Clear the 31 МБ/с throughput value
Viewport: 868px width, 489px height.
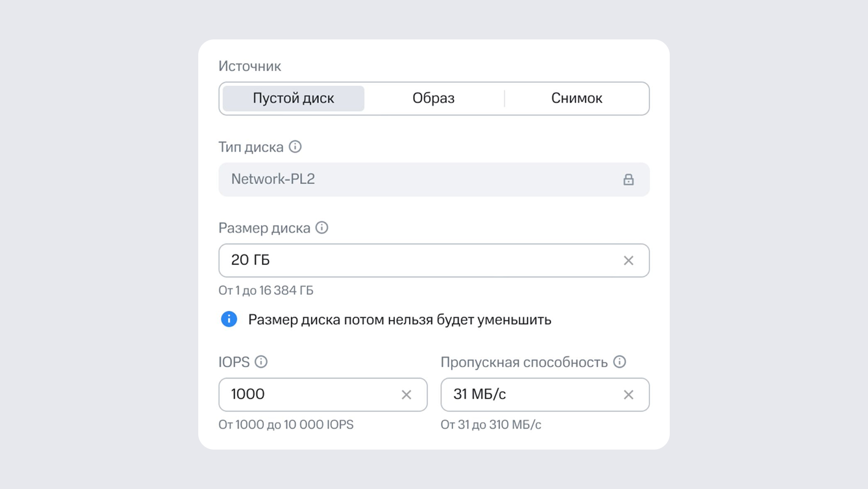[x=628, y=394]
